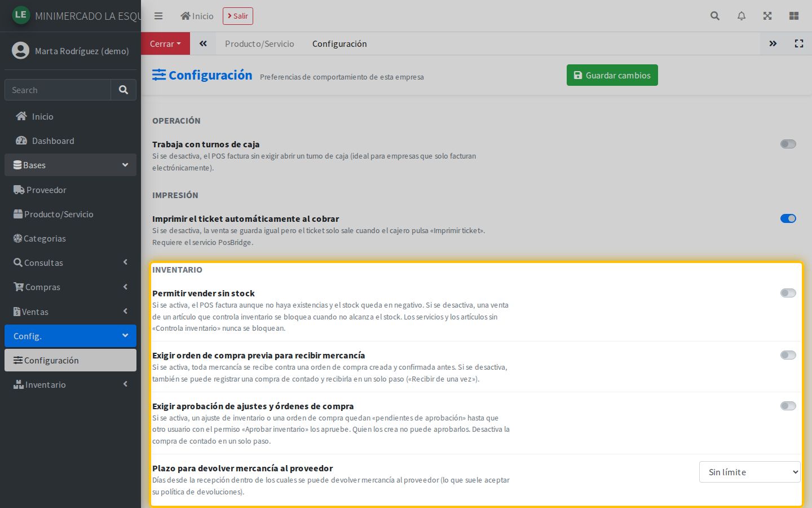Open the notifications bell

point(742,16)
